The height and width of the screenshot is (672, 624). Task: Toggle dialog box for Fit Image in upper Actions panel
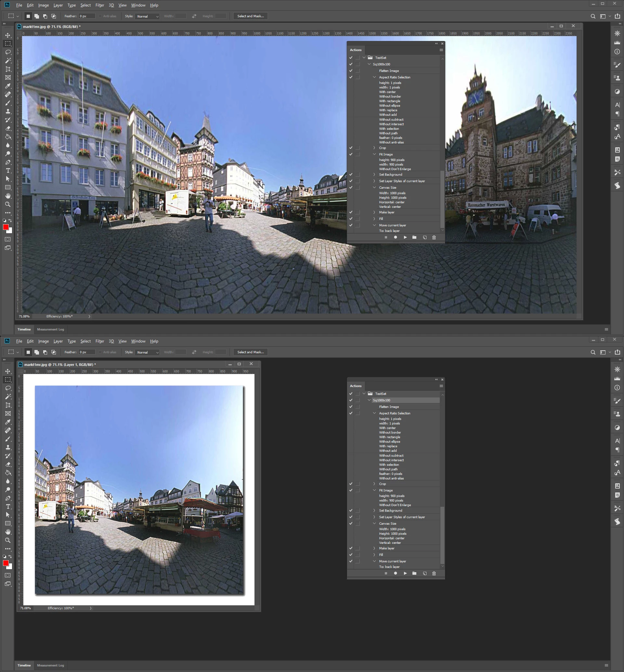pyautogui.click(x=357, y=155)
